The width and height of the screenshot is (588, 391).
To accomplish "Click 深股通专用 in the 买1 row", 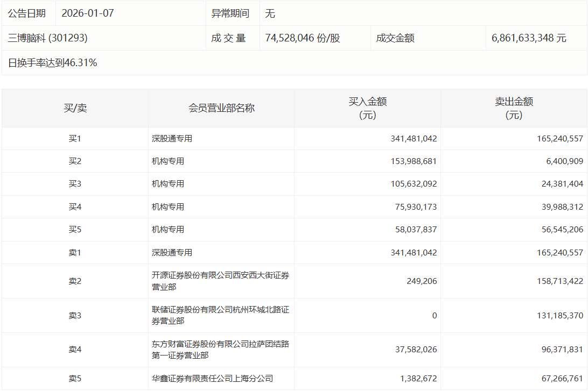I will 172,138.
